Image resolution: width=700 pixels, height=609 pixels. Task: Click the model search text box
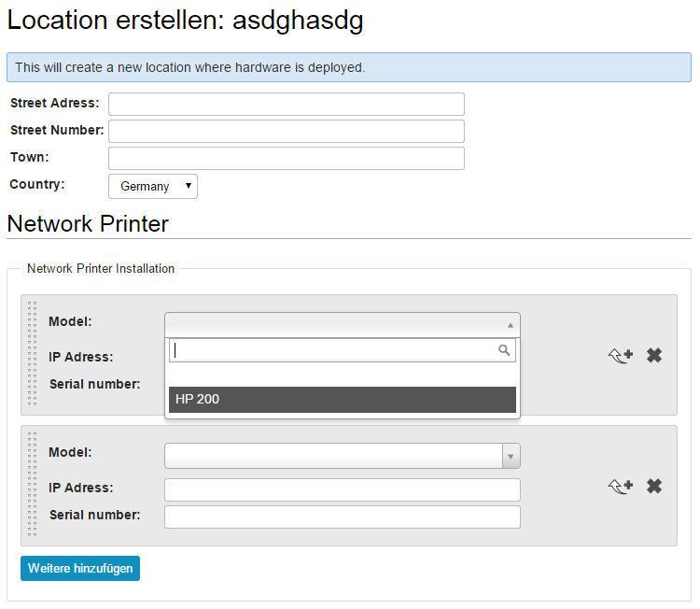[x=343, y=350]
